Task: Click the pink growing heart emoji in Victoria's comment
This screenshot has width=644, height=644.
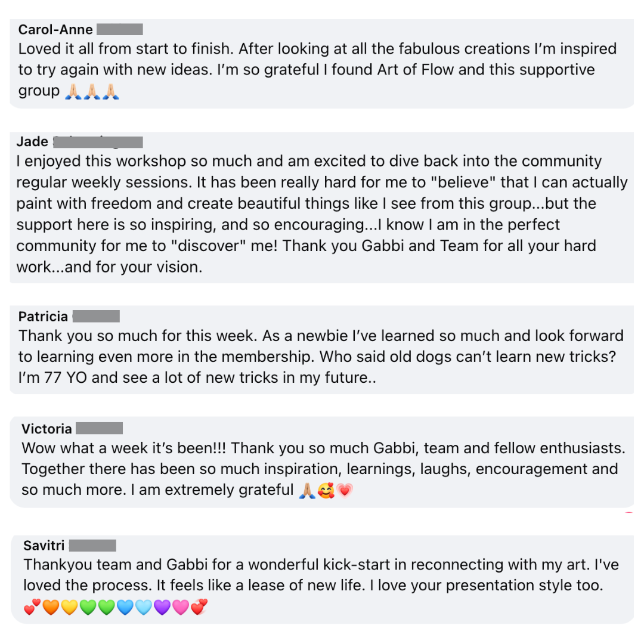Action: click(344, 490)
